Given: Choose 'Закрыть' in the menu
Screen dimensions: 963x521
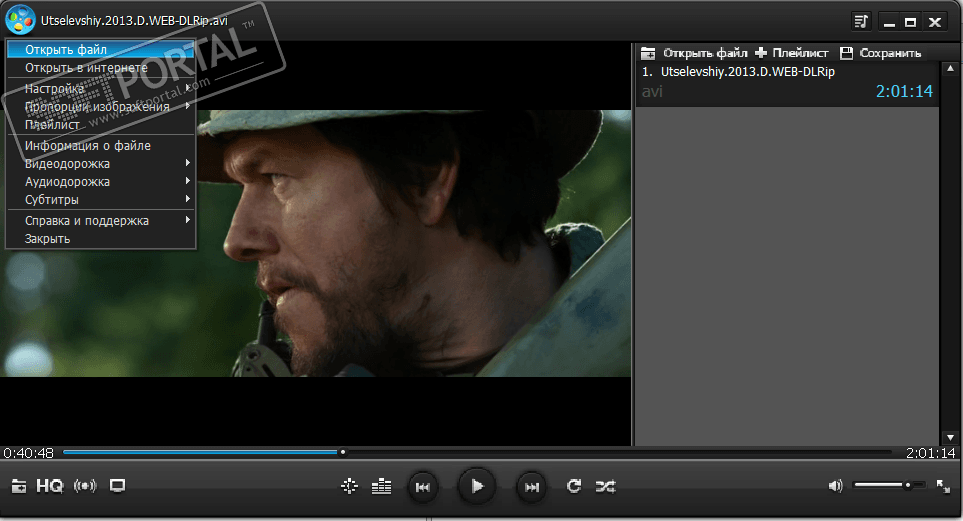Looking at the screenshot, I should [101, 238].
